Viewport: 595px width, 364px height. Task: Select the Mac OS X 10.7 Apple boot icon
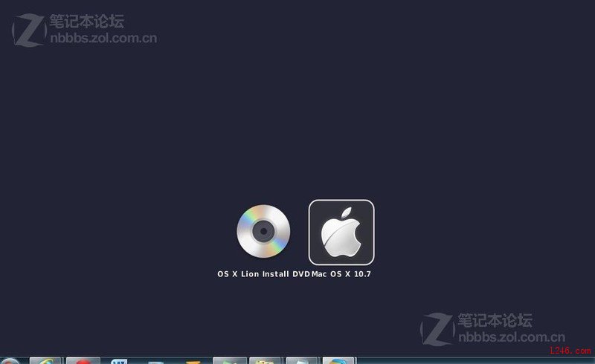(x=341, y=233)
